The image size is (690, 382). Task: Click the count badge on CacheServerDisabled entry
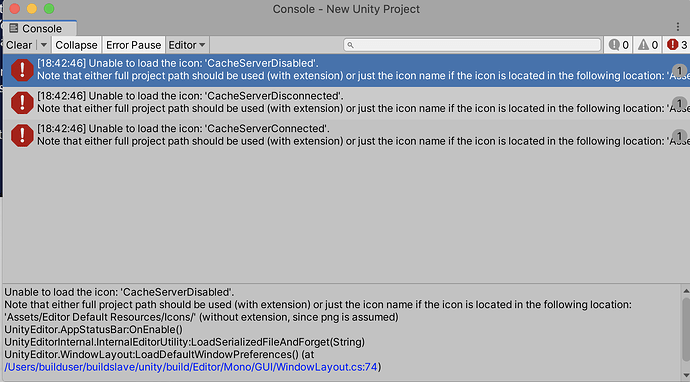pos(679,70)
